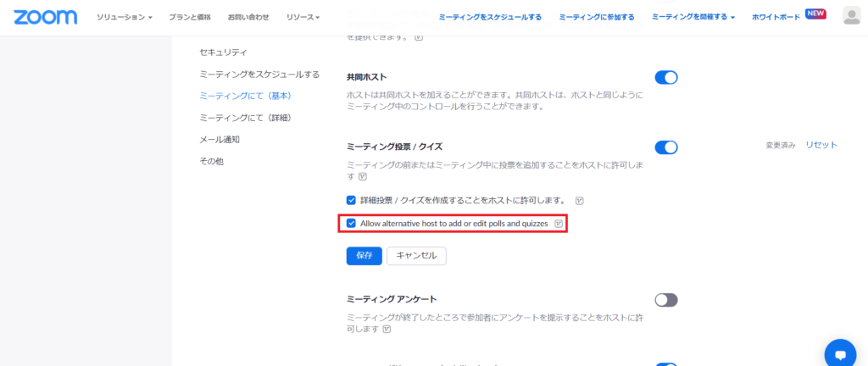
Task: Uncheck 詳細投票 / クイズ creation checkbox
Action: (x=352, y=201)
